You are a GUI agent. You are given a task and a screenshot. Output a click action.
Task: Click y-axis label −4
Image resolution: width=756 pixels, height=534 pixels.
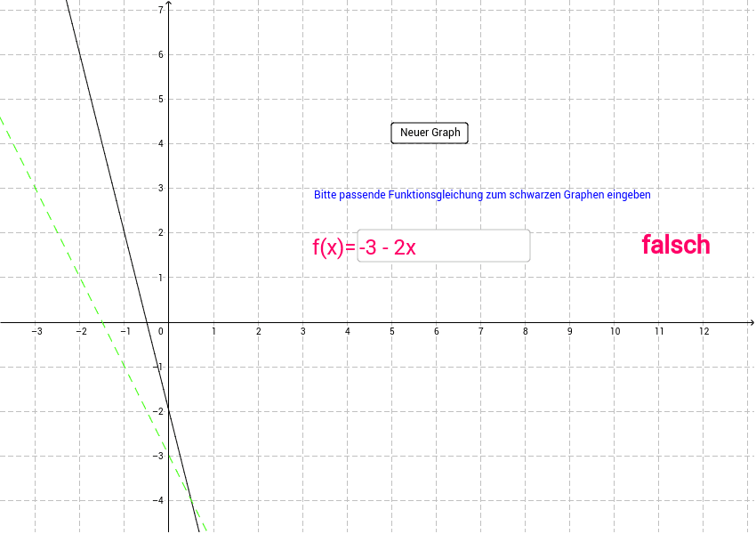click(x=157, y=500)
